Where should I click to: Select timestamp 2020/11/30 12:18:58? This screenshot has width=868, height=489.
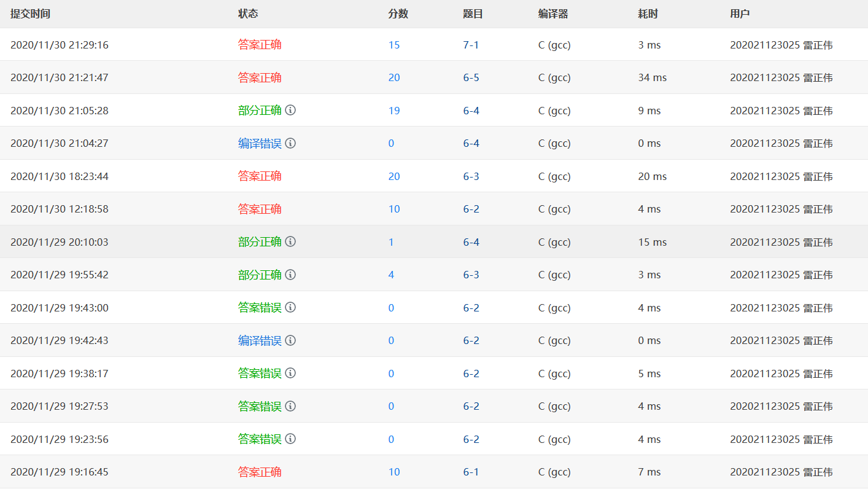60,209
